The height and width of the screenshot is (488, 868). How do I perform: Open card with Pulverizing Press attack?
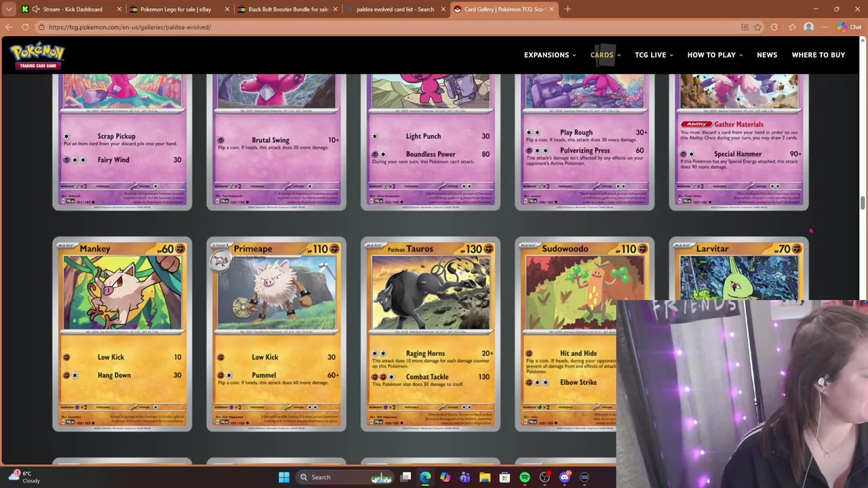point(585,142)
